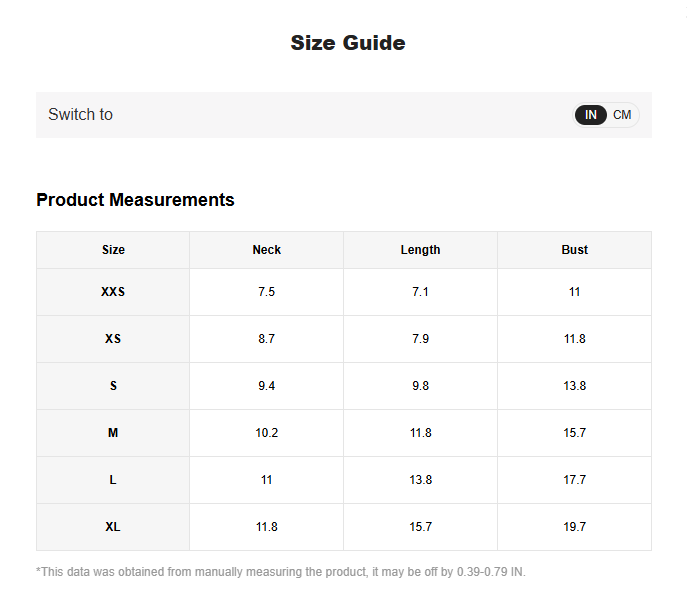687x593 pixels.
Task: Click the Product Measurements heading
Action: (135, 200)
